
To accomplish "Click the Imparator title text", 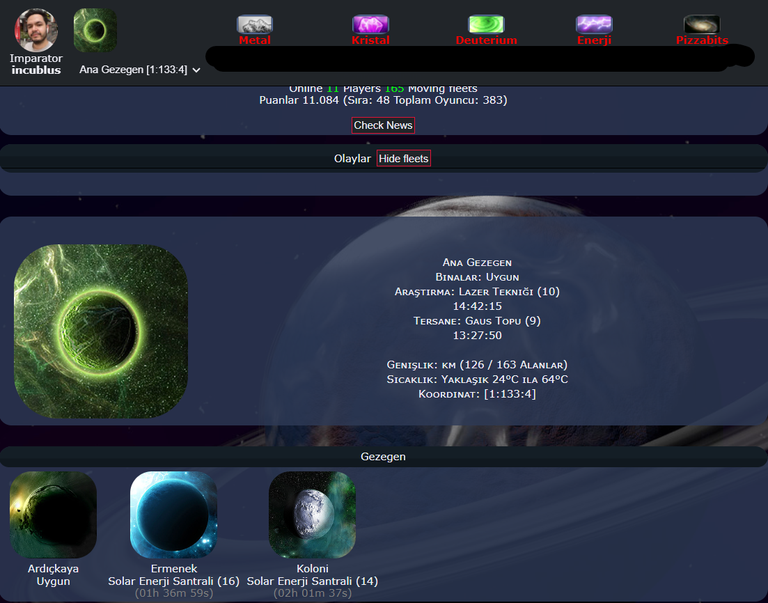I will click(36, 58).
